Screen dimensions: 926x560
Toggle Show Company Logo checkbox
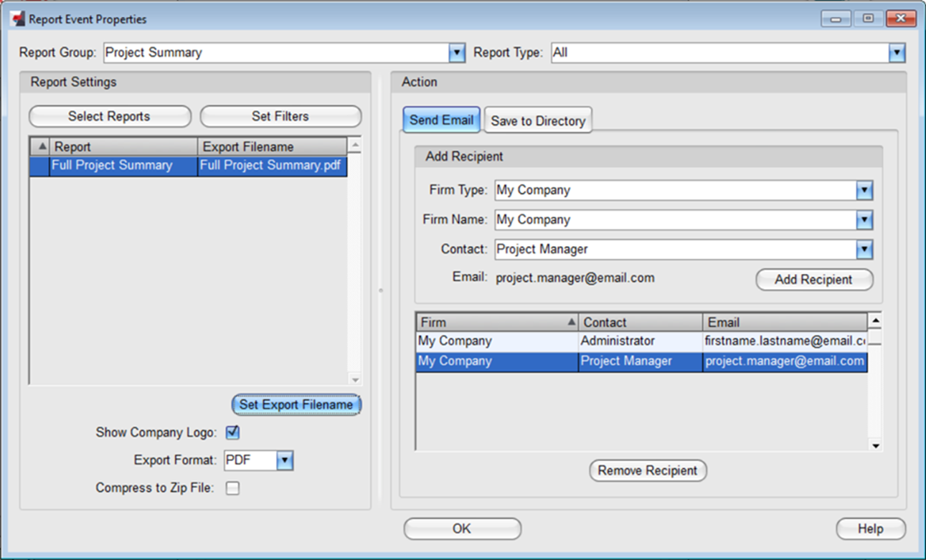(232, 432)
